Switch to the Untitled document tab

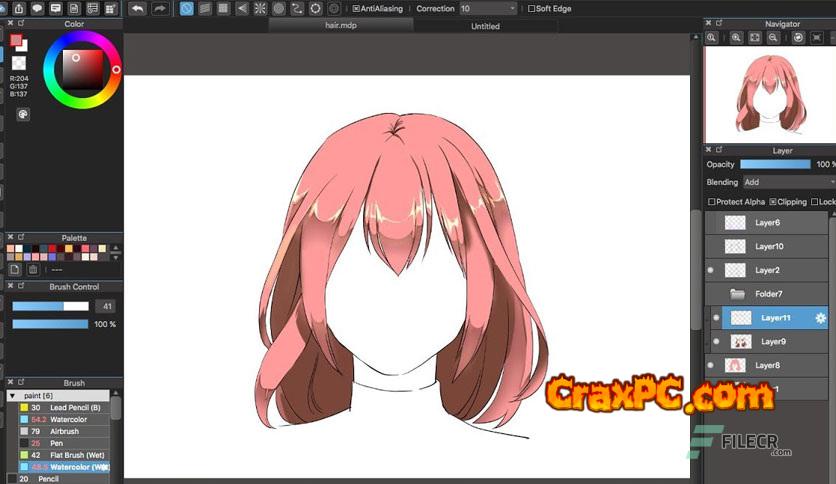point(485,26)
